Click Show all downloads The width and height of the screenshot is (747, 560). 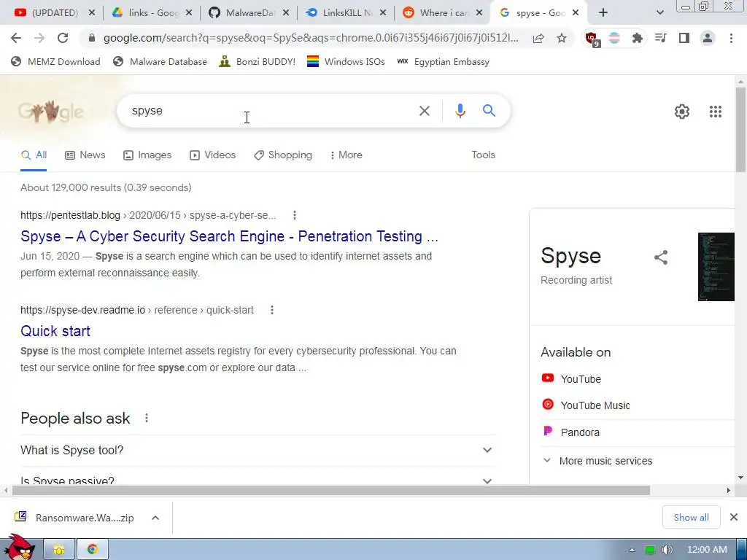[x=691, y=517]
